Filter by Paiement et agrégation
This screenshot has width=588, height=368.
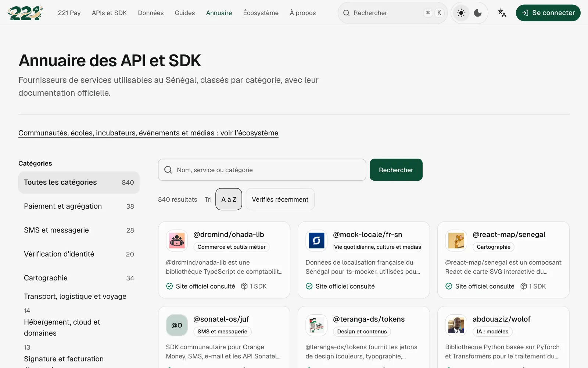79,206
